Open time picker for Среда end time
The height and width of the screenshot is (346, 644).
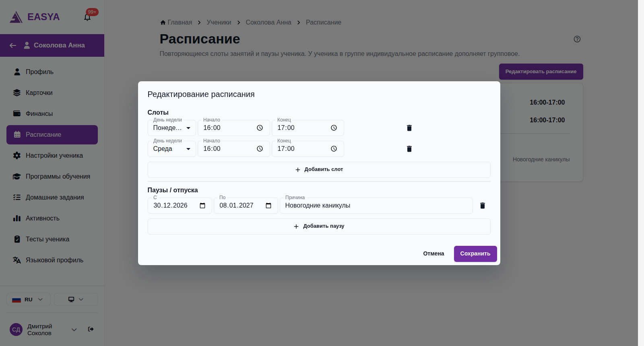click(334, 149)
